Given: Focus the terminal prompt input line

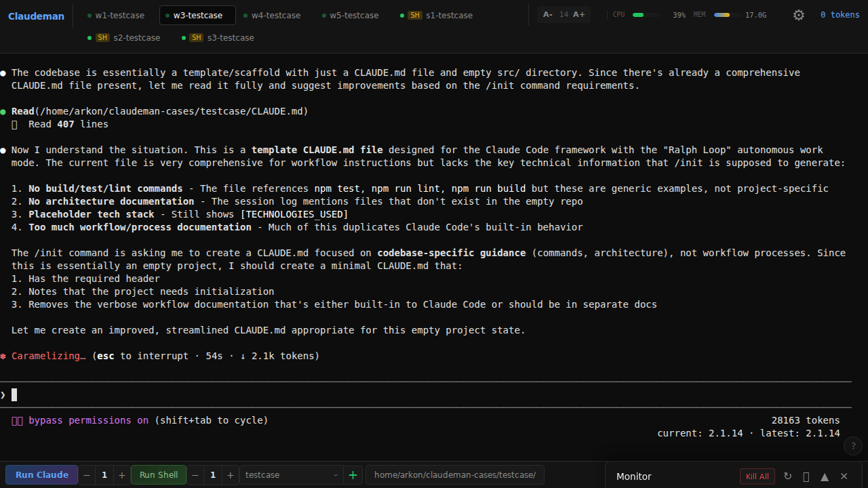Looking at the screenshot, I should click(x=425, y=394).
